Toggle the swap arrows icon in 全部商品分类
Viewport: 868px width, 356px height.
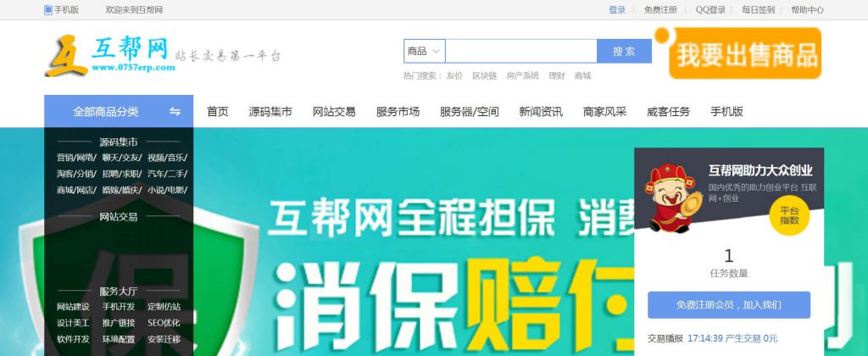click(175, 112)
